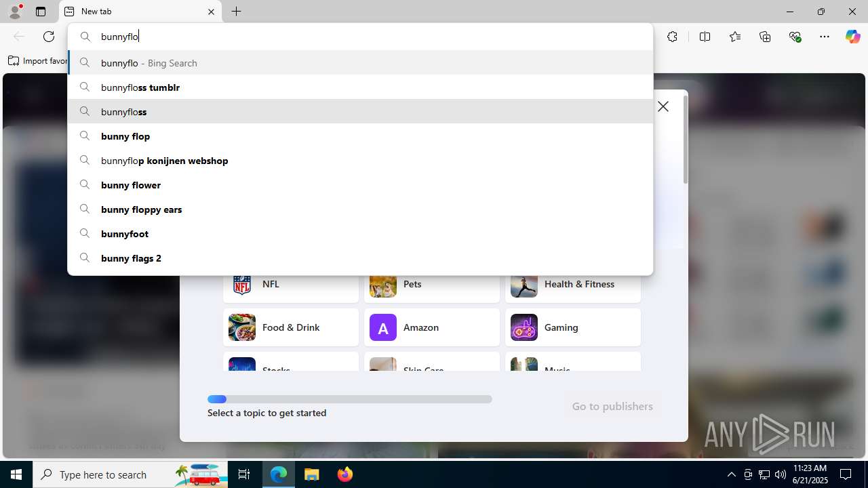868x488 pixels.
Task: Select the bunnyflo - Bing Search suggestion
Action: tap(360, 62)
